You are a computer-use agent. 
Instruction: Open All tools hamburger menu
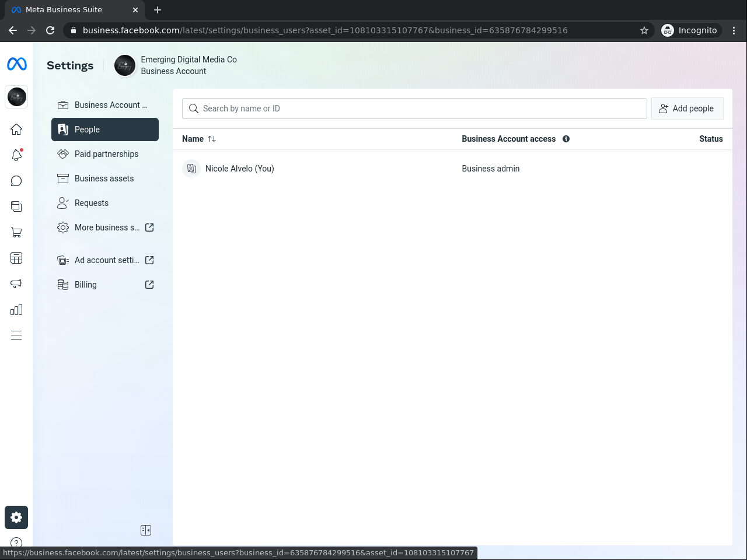[x=16, y=335]
